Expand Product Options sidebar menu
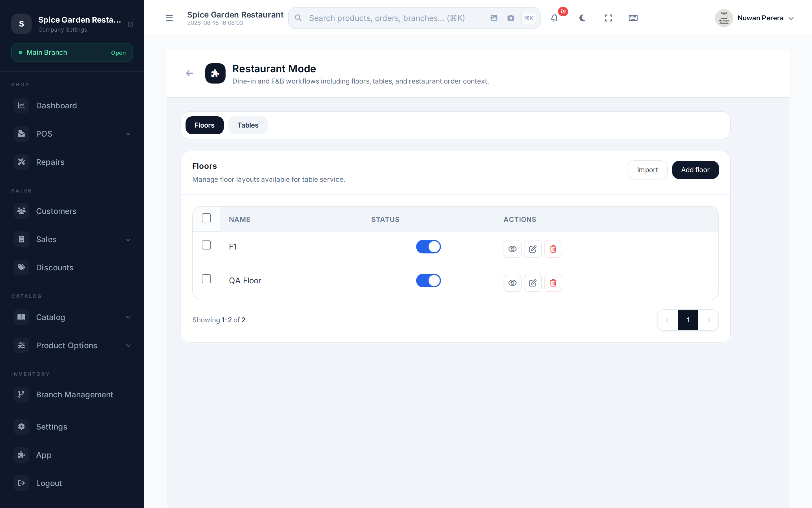This screenshot has width=812, height=508. coord(72,345)
